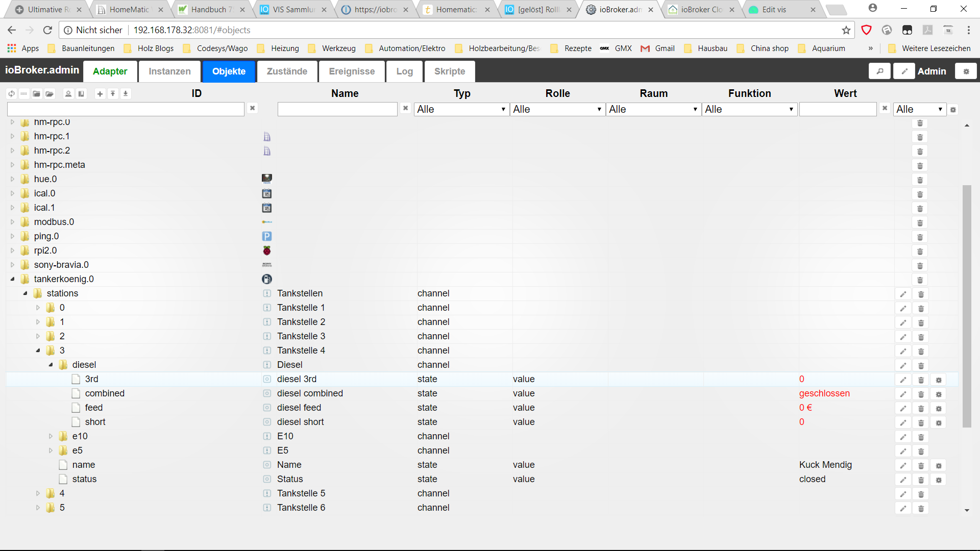Click the plus icon to add object
Screen dimensions: 980x551
click(100, 94)
